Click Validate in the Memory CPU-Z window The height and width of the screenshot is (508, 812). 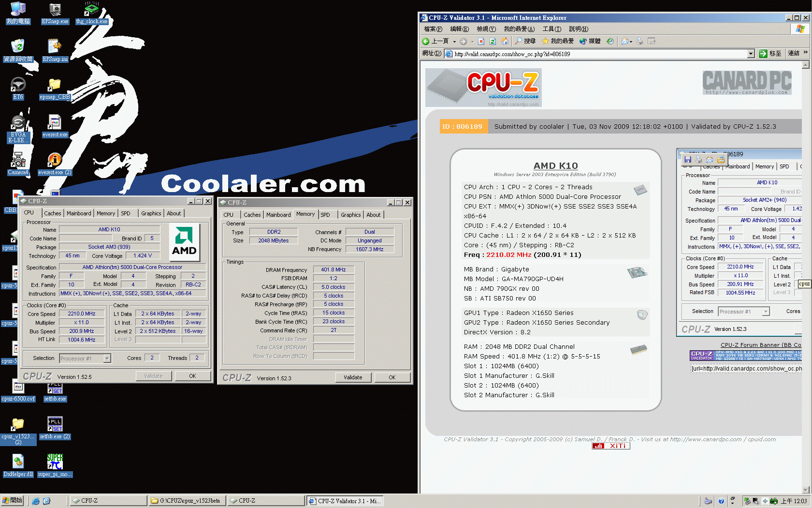tap(353, 377)
